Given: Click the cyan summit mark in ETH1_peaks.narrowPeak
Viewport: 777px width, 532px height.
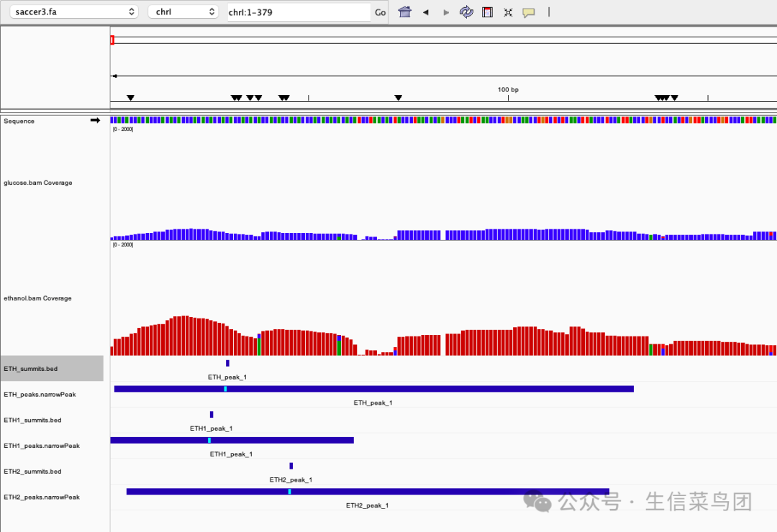Looking at the screenshot, I should 209,441.
